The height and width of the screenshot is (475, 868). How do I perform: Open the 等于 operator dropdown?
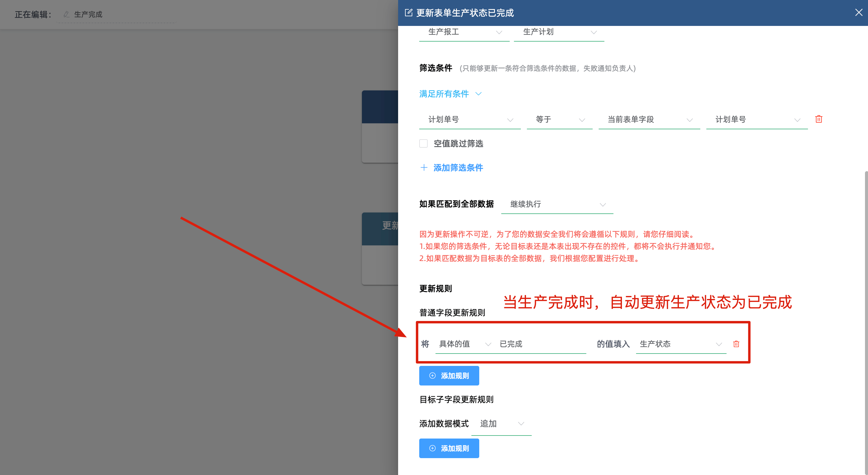pos(559,120)
